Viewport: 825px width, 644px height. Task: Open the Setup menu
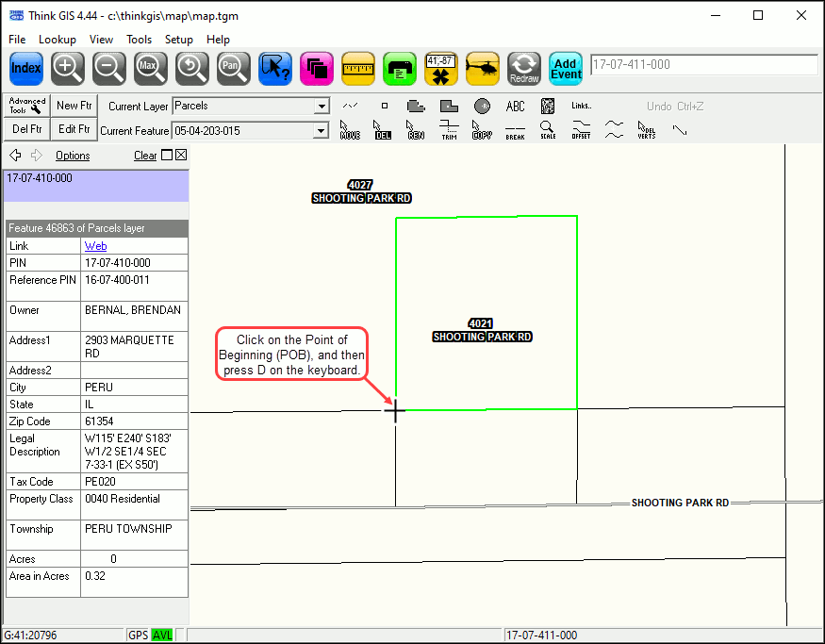pyautogui.click(x=179, y=40)
